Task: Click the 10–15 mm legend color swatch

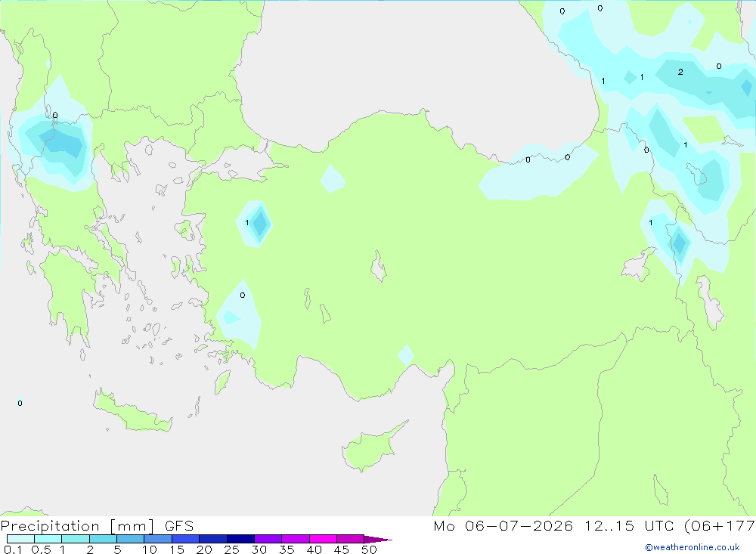Action: [158, 539]
